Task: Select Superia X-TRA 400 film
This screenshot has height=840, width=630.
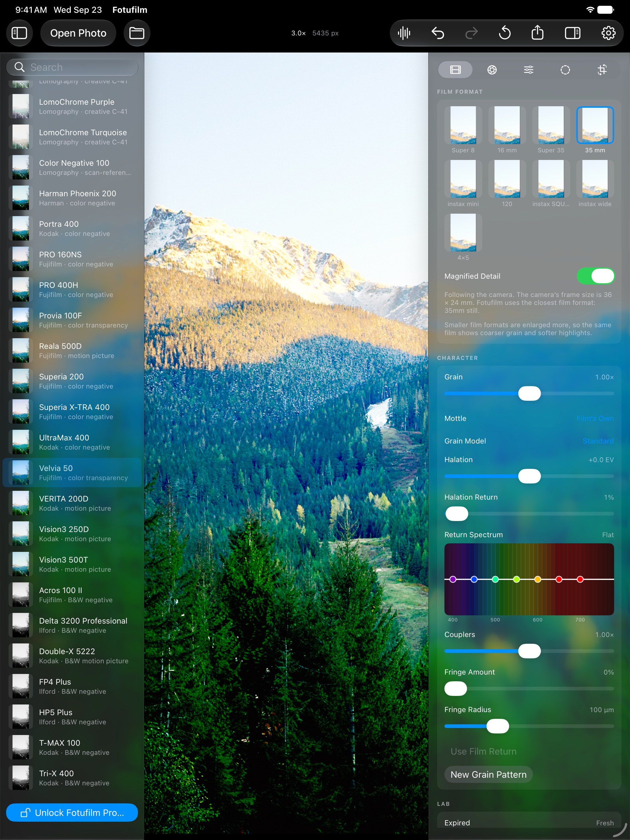Action: pos(72,411)
